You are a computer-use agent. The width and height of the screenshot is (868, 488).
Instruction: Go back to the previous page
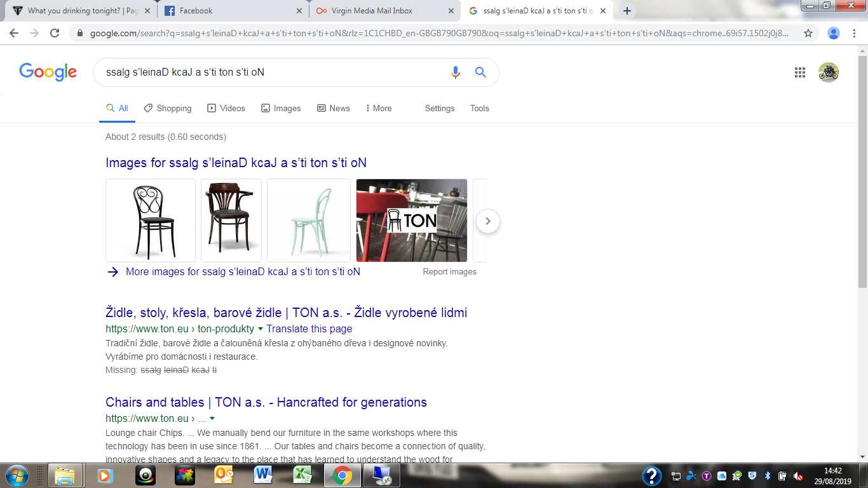pos(13,33)
